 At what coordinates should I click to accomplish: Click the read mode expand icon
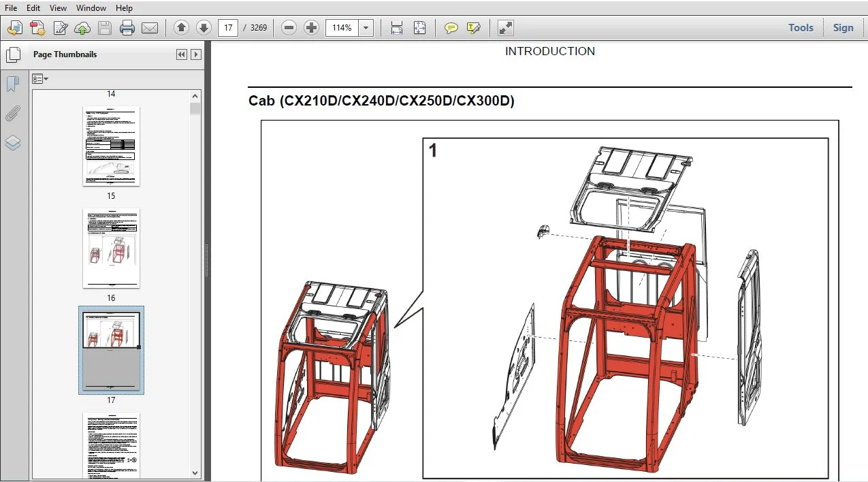[x=505, y=28]
